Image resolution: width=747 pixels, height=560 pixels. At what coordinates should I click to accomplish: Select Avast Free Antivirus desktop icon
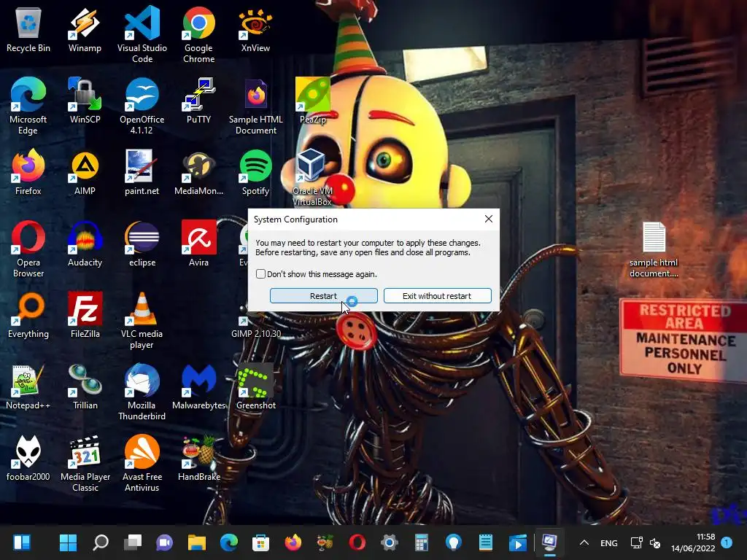click(142, 463)
